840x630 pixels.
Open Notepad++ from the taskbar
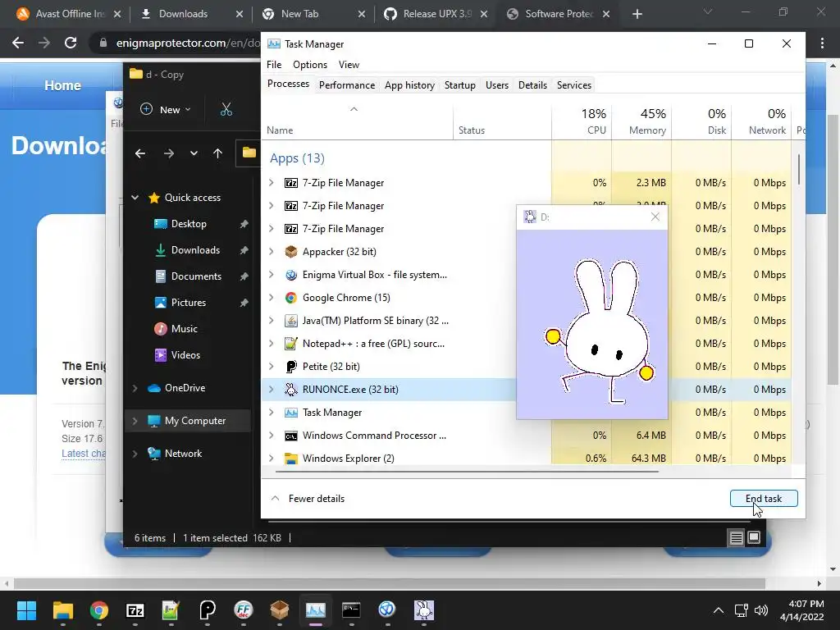click(x=171, y=610)
